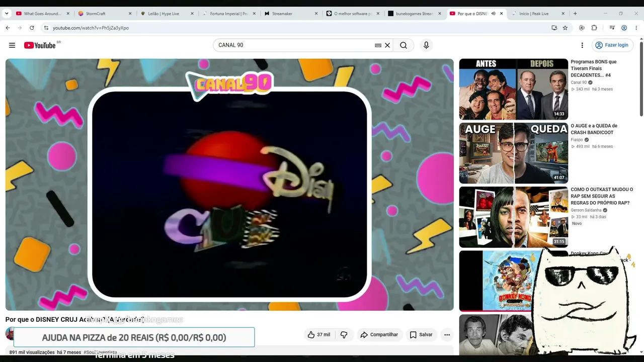Open the Chrome three-dot menu
Viewport: 644px width, 362px height.
pos(636,28)
